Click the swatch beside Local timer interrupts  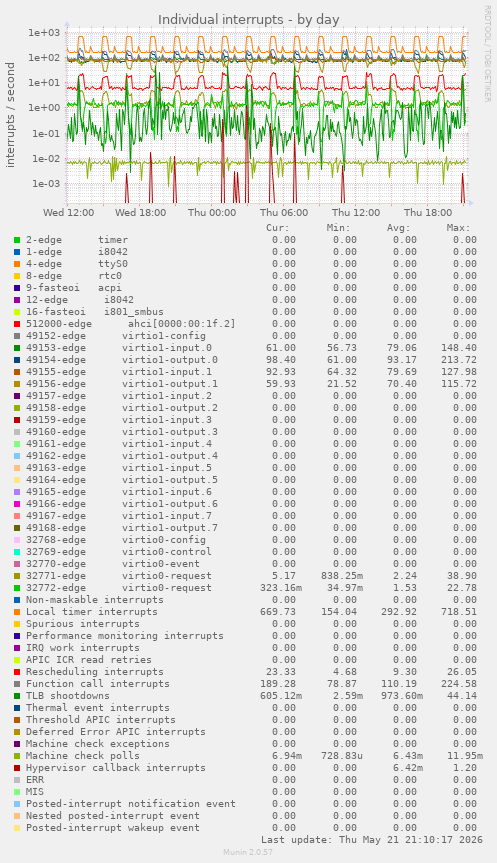pos(17,612)
